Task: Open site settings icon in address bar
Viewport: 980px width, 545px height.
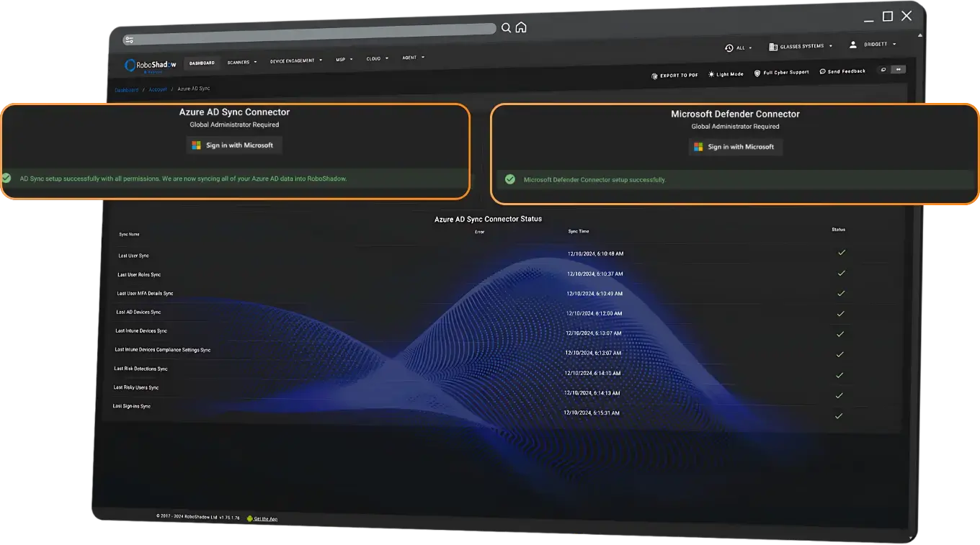Action: click(129, 40)
